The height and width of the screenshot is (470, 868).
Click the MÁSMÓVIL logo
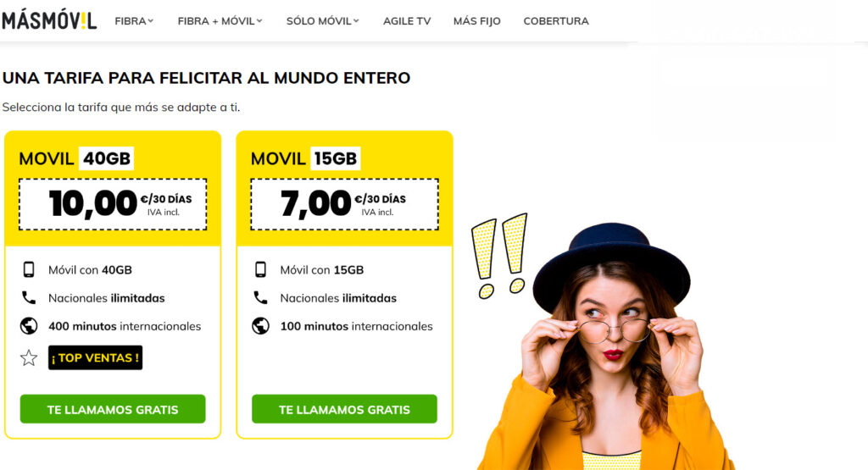pos(49,20)
